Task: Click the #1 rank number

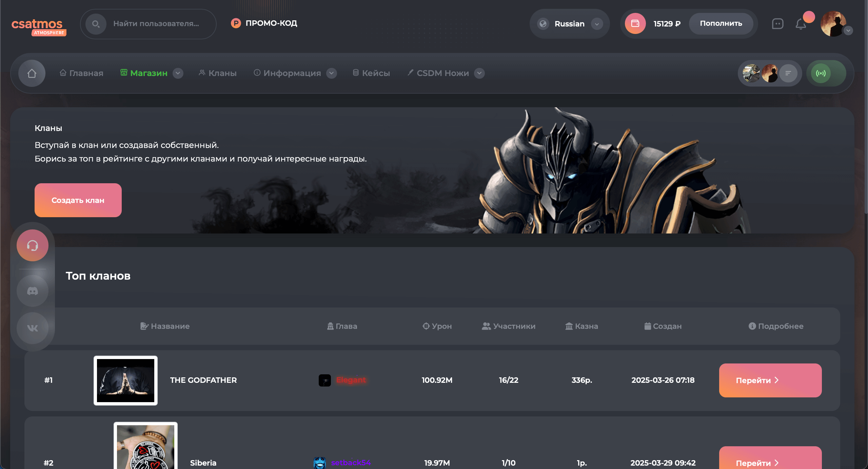Action: (x=48, y=380)
